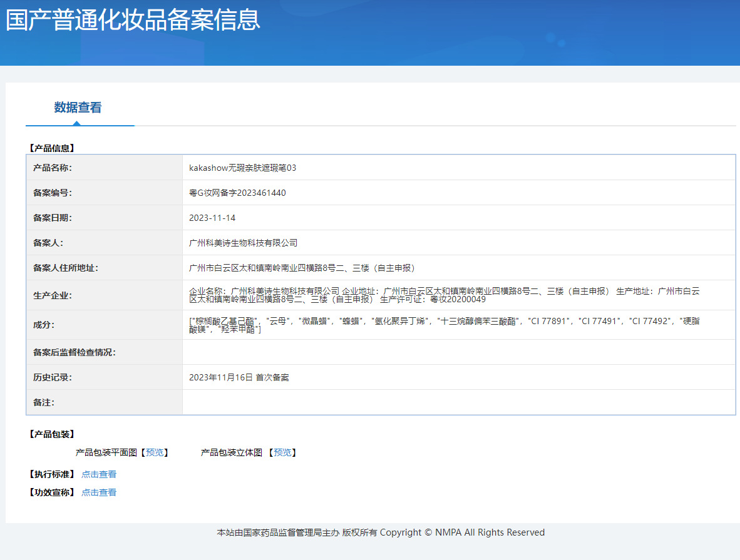
Task: Select the filing number 粤G妆网备字2023461440
Action: click(237, 193)
